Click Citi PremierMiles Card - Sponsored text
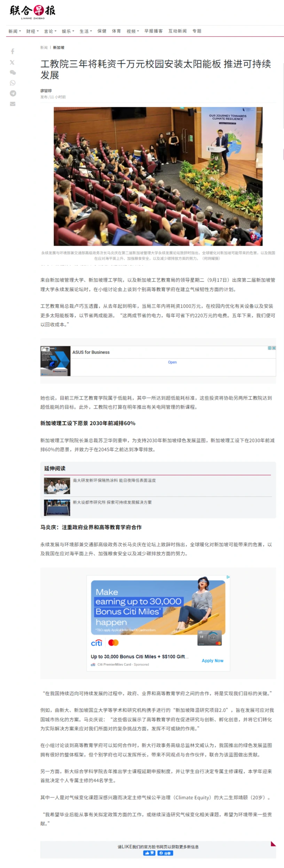This screenshot has height=868, width=284. 123,664
